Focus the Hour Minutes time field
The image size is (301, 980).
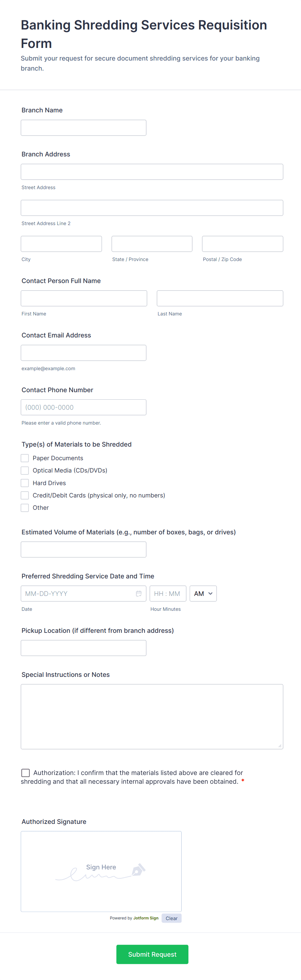point(168,594)
